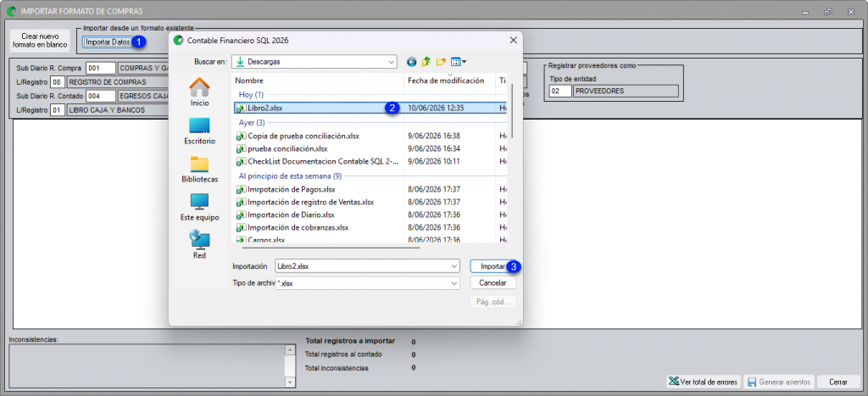Click date 10/06/2026 12:35
This screenshot has width=868, height=396.
[x=436, y=108]
